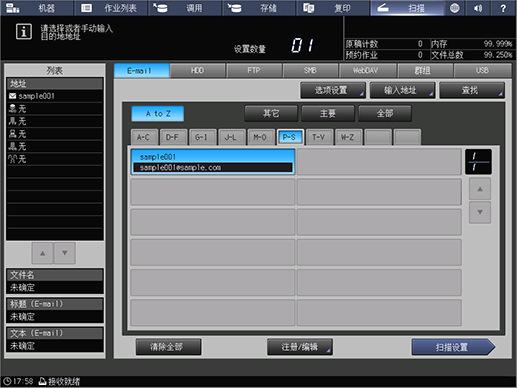Page down in the address grid

click(480, 212)
